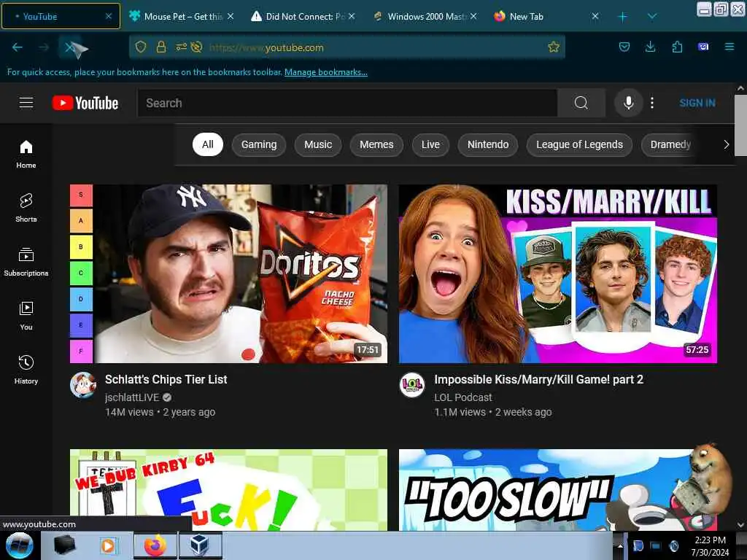Open LOL Podcast channel name link
Screen dimensions: 747x560
[x=462, y=397]
